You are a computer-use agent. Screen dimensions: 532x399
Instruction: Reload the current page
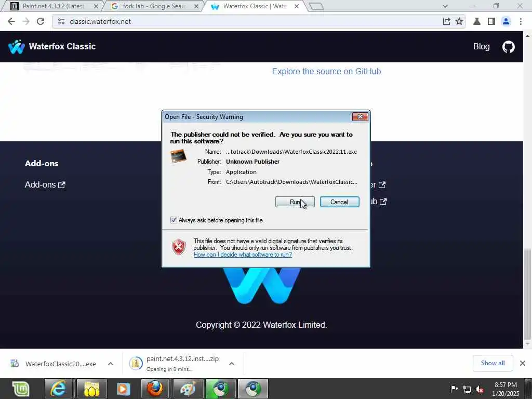(x=41, y=21)
